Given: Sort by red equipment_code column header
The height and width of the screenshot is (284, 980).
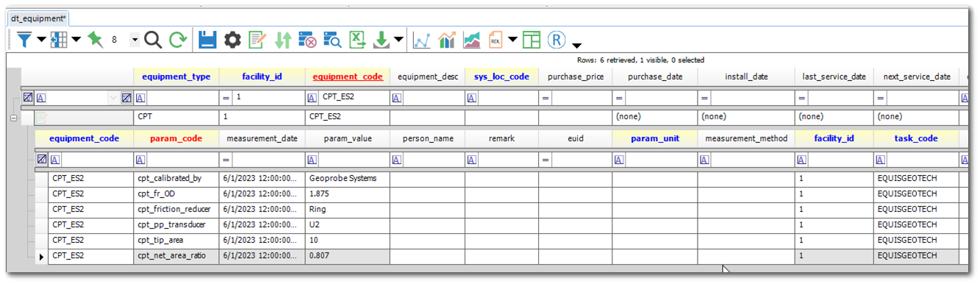Looking at the screenshot, I should 348,77.
